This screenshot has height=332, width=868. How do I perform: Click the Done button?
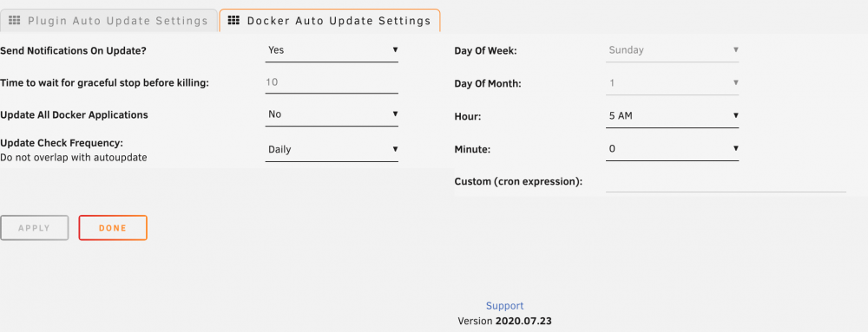(113, 228)
